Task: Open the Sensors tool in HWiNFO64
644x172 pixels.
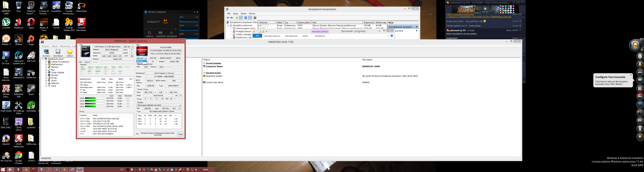Action: pyautogui.click(x=70, y=52)
